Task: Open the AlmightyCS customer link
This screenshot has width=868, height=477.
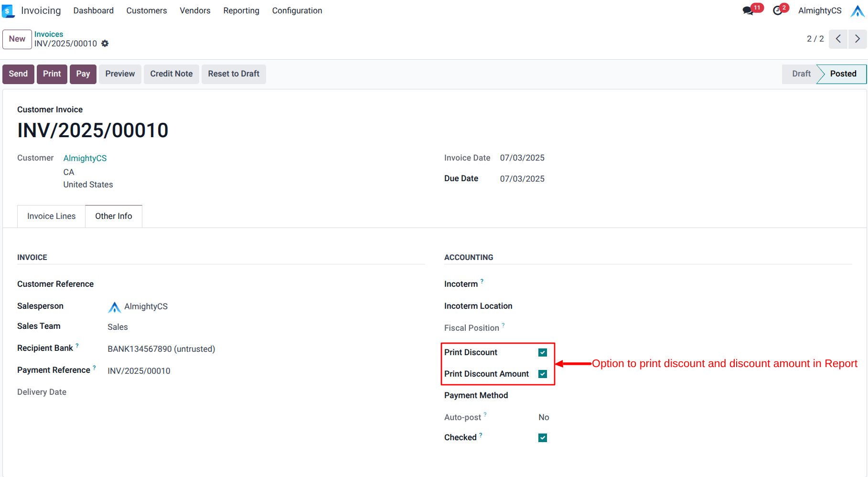Action: [85, 158]
